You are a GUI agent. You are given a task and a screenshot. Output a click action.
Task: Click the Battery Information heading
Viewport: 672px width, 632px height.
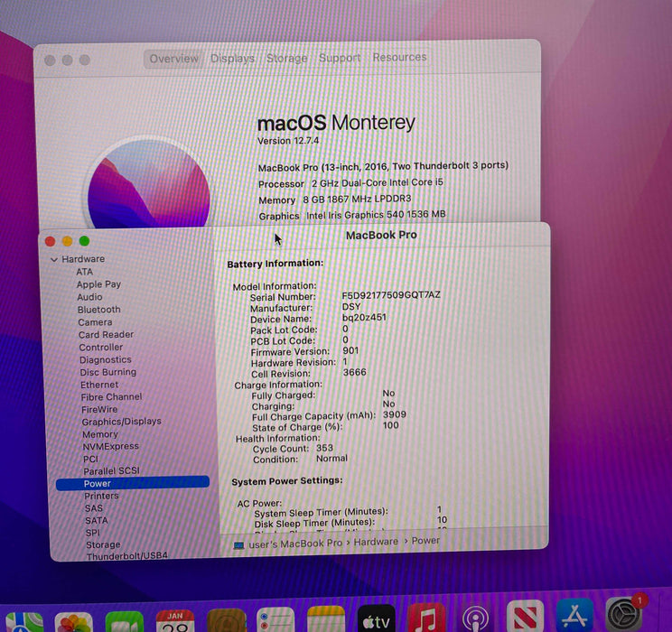point(275,264)
